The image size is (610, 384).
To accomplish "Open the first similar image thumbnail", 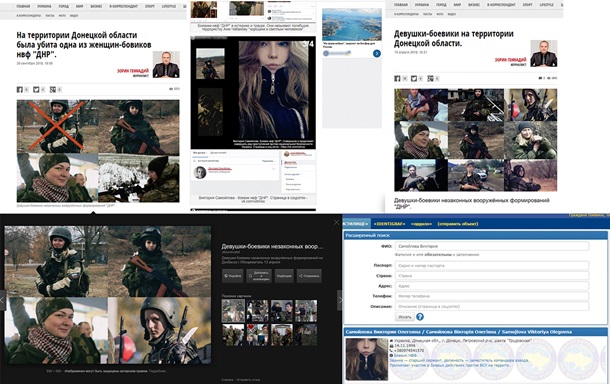I will [x=233, y=311].
